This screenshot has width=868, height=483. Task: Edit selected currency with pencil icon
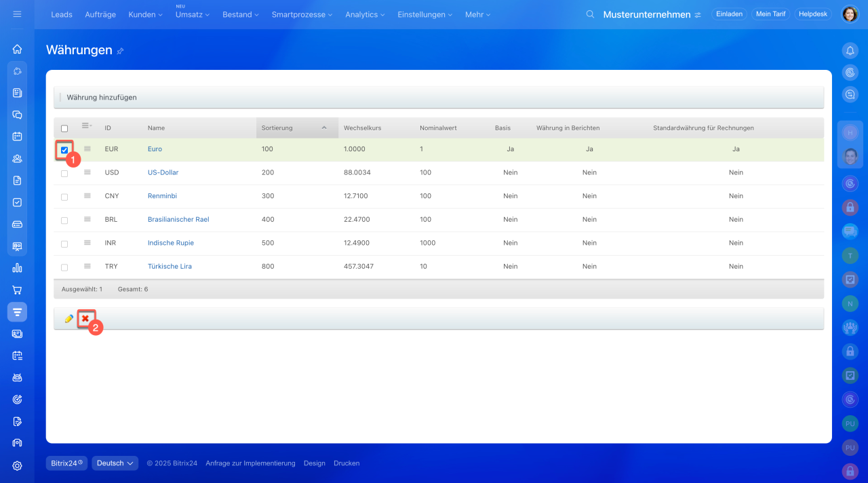point(68,318)
